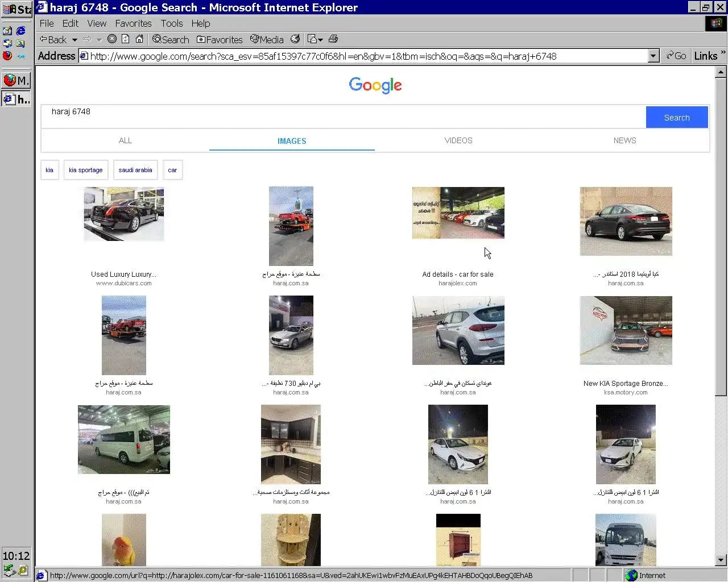The image size is (728, 582).
Task: Expand the Address bar URL dropdown
Action: click(x=653, y=56)
